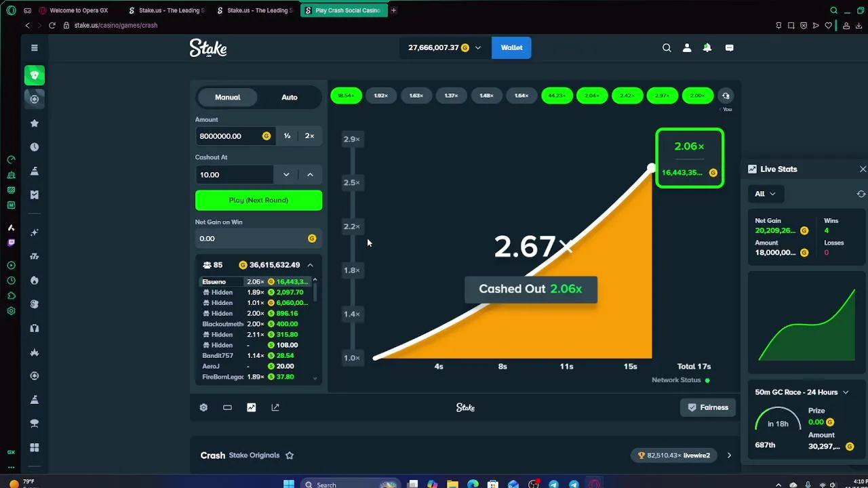Click the Play (Next Round) button

258,200
